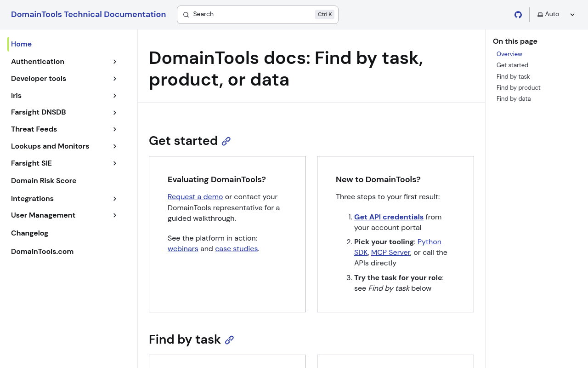Copy anchor link beside Get started heading
This screenshot has width=588, height=368.
pos(226,141)
